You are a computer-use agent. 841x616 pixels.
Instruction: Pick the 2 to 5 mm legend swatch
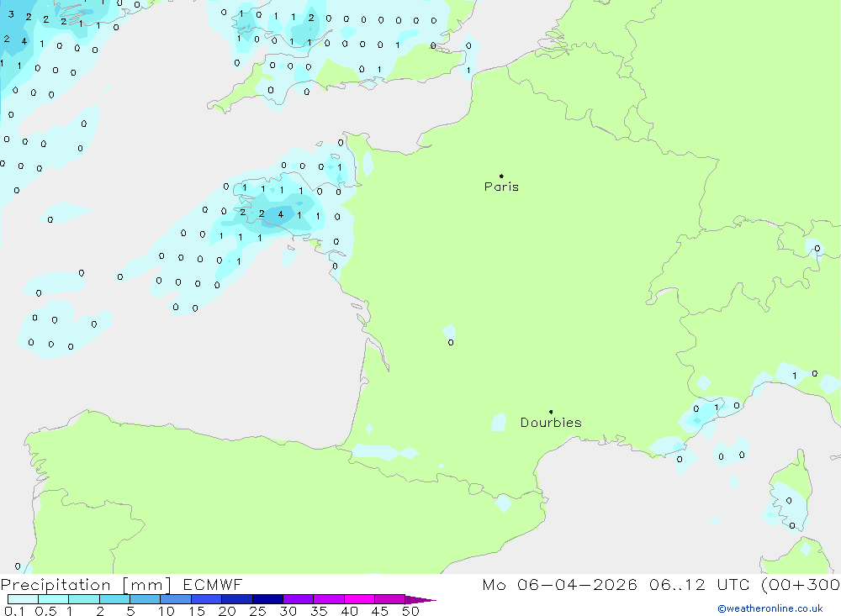pos(114,599)
